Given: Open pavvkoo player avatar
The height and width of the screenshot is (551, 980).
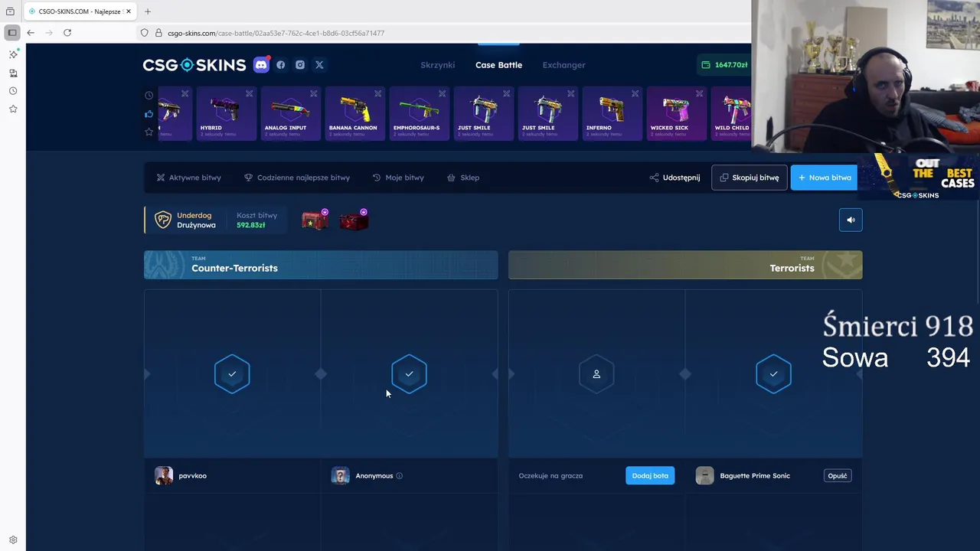Looking at the screenshot, I should [x=164, y=476].
